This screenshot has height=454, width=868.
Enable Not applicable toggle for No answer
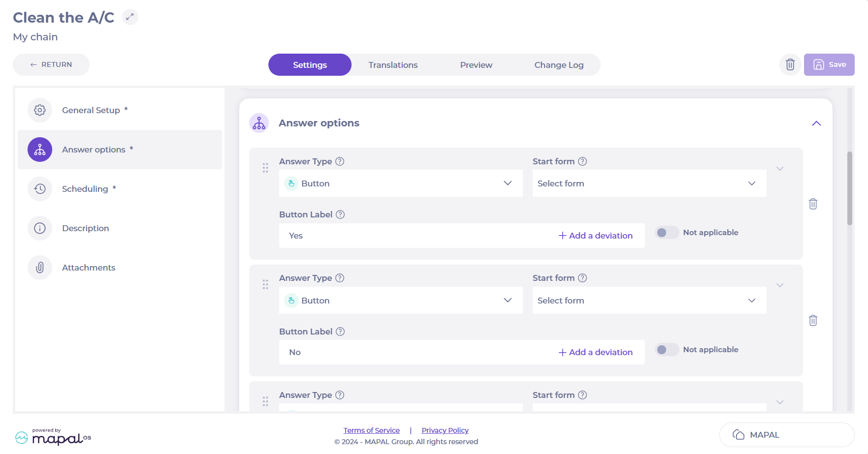(667, 350)
